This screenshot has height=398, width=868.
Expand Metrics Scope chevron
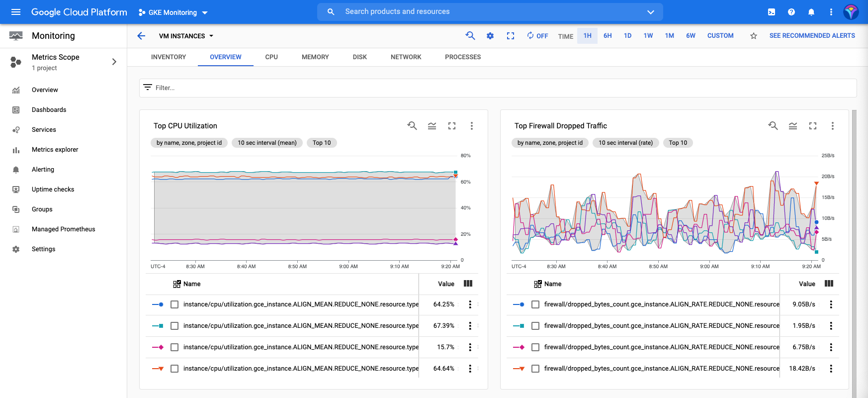pyautogui.click(x=114, y=62)
